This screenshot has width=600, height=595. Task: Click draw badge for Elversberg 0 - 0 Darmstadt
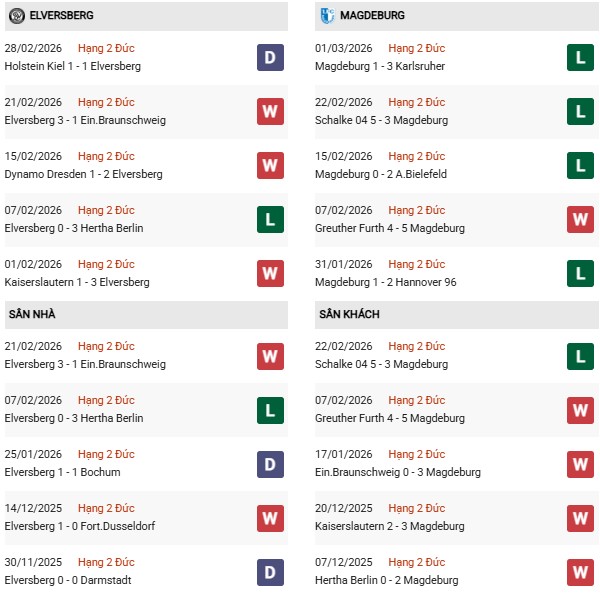[x=270, y=572]
